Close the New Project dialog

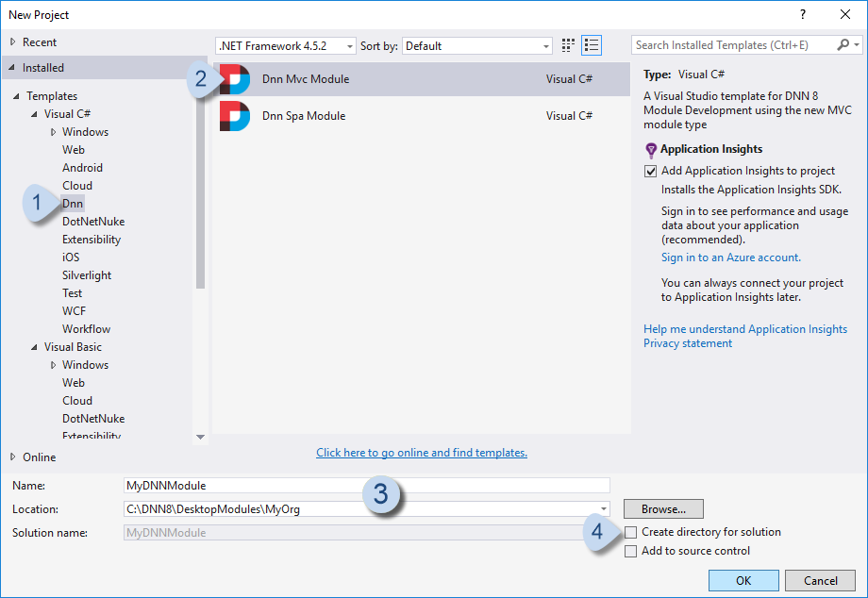click(844, 14)
